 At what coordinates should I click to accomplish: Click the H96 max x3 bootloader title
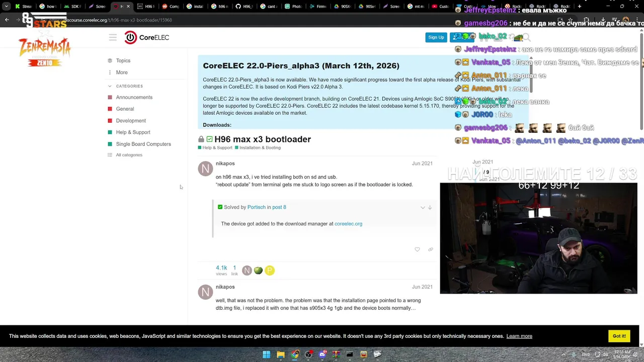[x=263, y=139]
